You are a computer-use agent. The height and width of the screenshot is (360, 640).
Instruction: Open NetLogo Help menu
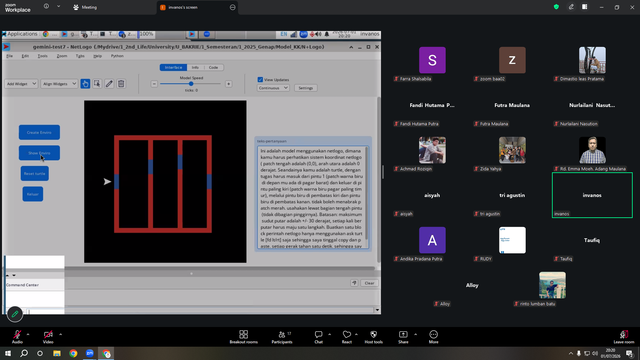[98, 56]
